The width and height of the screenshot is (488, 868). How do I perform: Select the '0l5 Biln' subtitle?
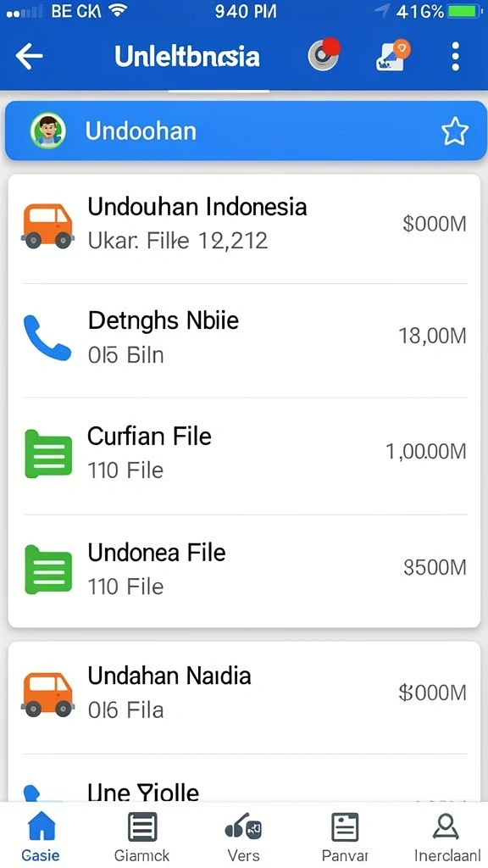(125, 355)
